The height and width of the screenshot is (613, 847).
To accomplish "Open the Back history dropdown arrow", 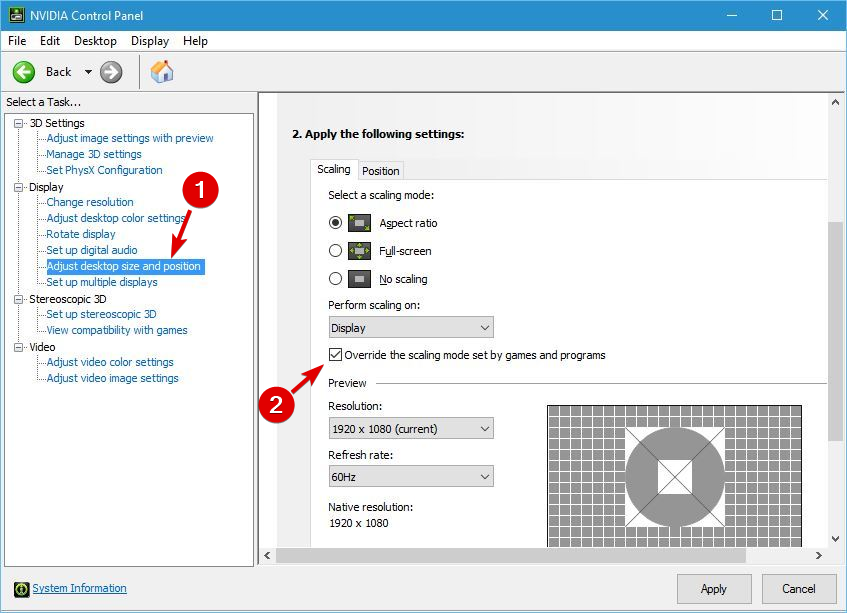I will pyautogui.click(x=88, y=72).
